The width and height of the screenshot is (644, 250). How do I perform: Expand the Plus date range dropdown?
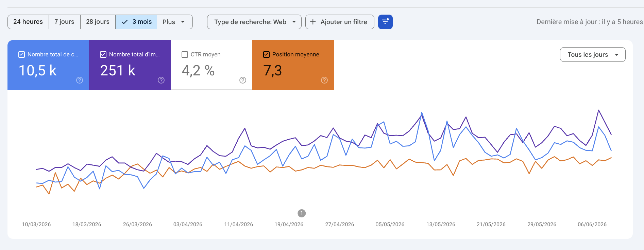pyautogui.click(x=175, y=22)
